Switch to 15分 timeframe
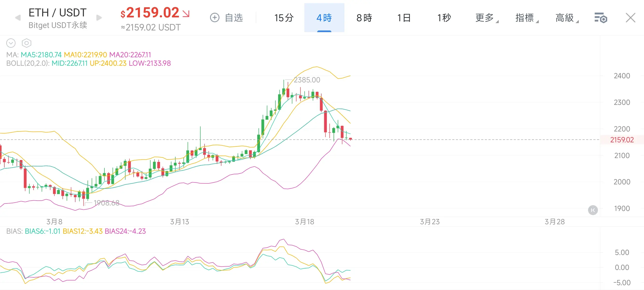This screenshot has height=290, width=644. [284, 18]
